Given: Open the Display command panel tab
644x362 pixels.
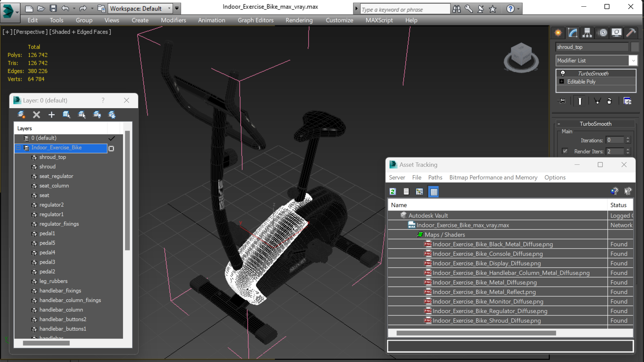Looking at the screenshot, I should (617, 33).
